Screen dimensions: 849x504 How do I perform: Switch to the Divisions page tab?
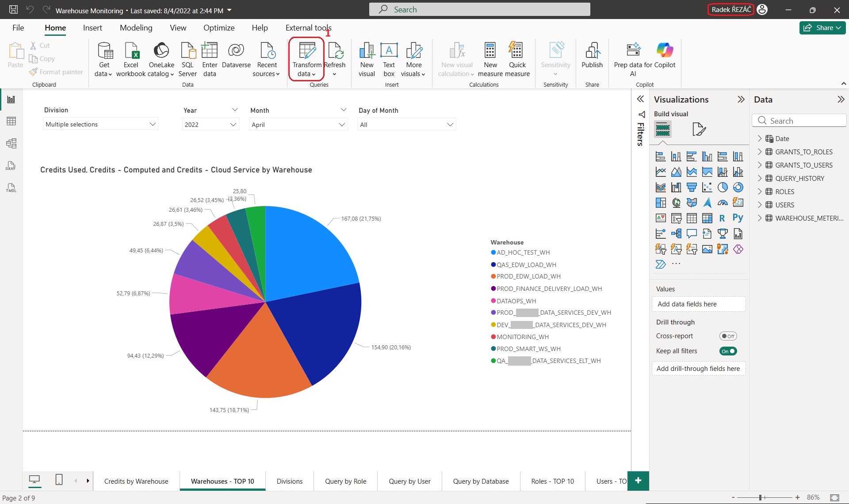tap(290, 481)
